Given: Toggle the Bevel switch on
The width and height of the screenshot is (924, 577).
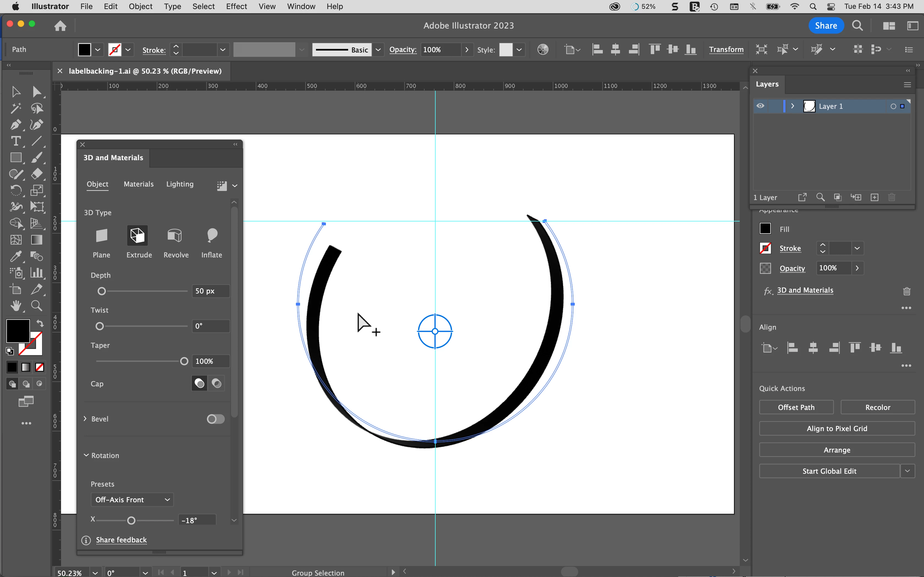Looking at the screenshot, I should click(215, 419).
